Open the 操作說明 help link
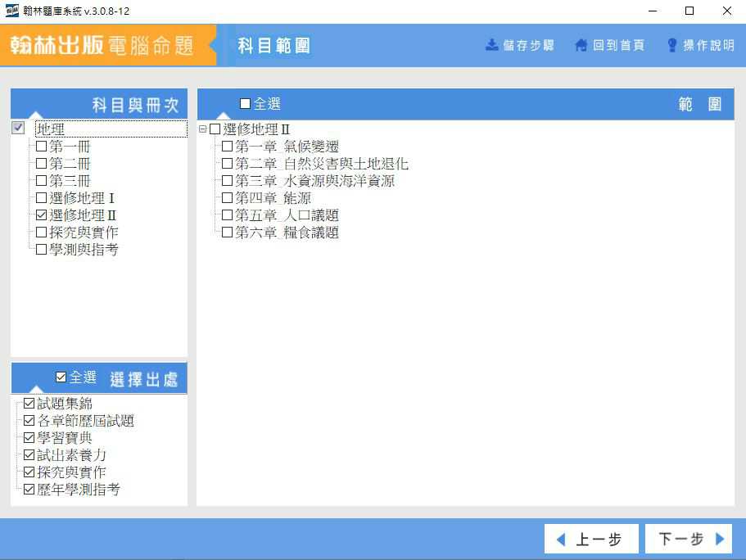Image resolution: width=746 pixels, height=560 pixels. coord(708,45)
